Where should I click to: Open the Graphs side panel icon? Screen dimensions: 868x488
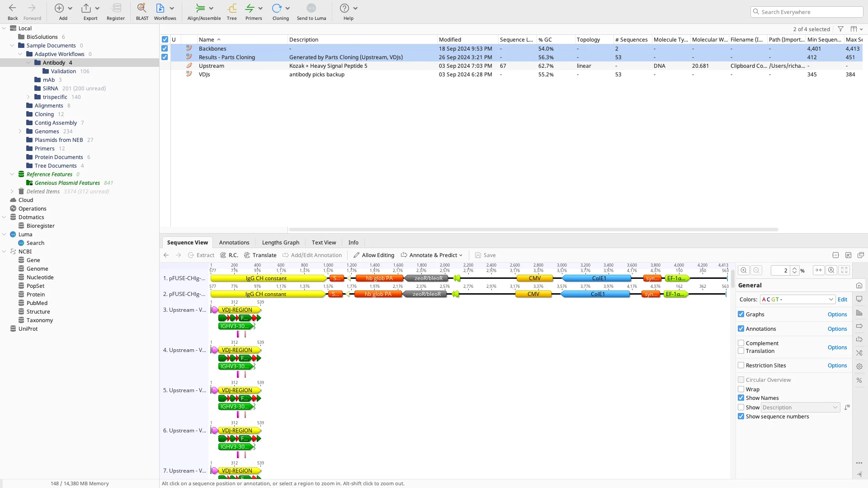859,313
